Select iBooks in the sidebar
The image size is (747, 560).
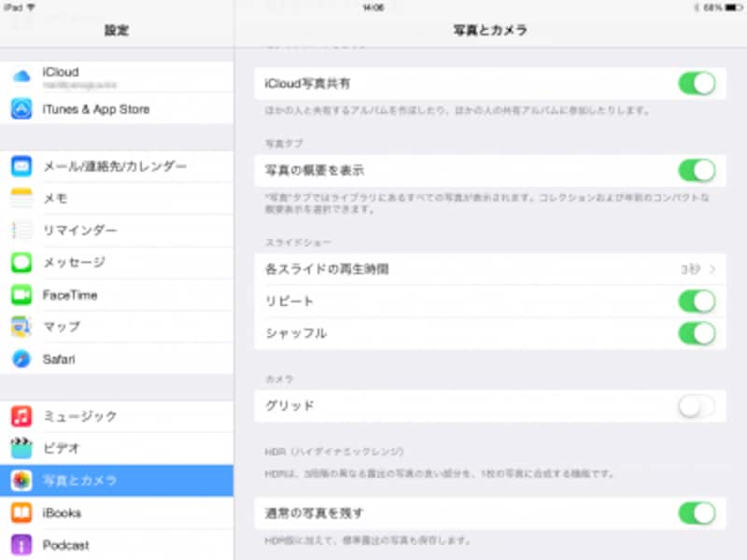click(x=117, y=512)
